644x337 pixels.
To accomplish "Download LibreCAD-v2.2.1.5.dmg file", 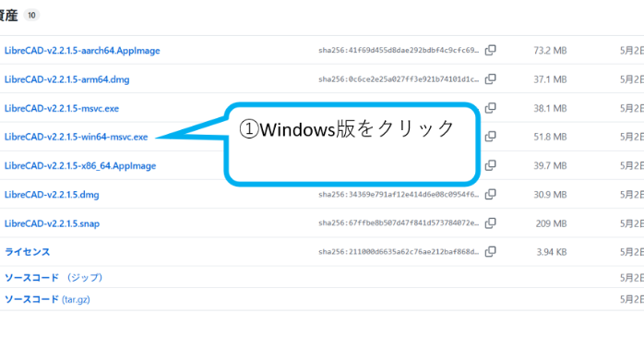I will click(x=52, y=195).
